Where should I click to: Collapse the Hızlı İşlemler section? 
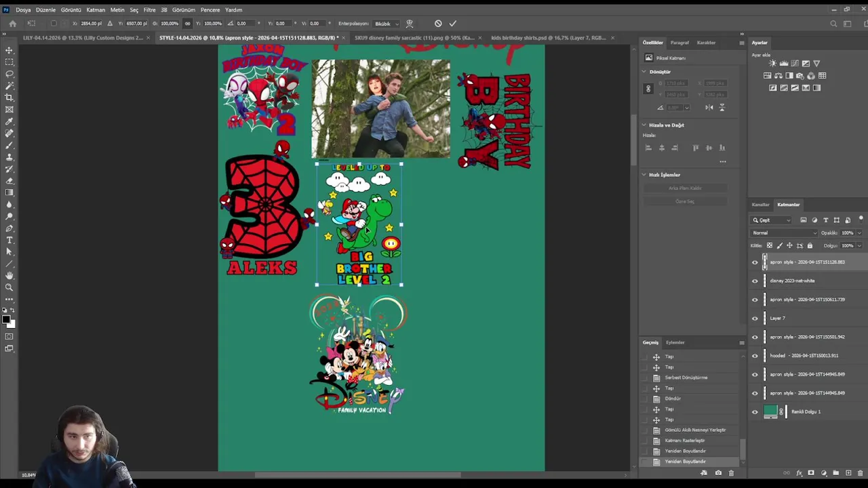pyautogui.click(x=644, y=175)
